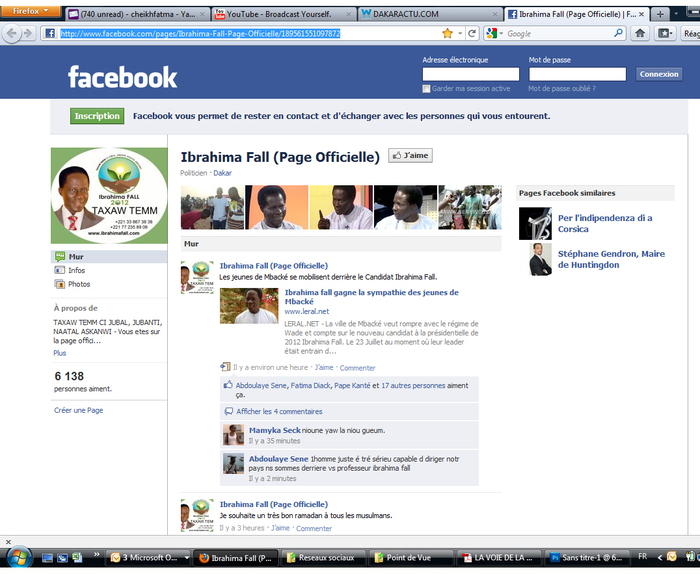Open the Dakar link under the page title
The height and width of the screenshot is (574, 700).
coord(222,173)
